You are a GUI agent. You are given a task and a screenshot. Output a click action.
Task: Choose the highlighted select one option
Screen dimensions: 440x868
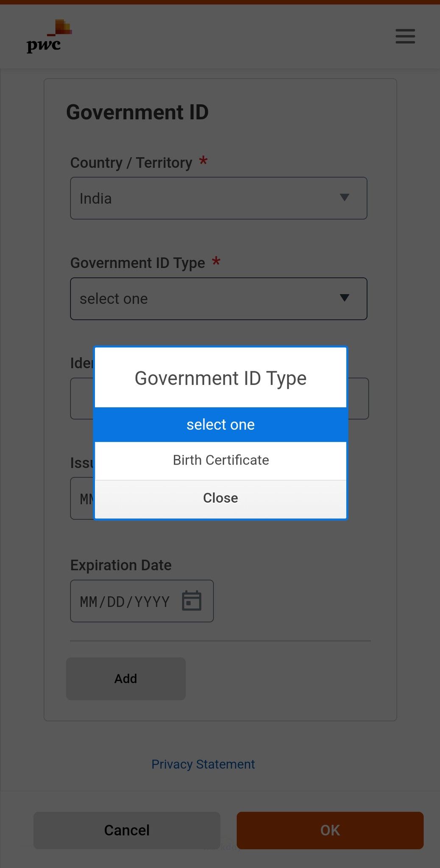pos(220,424)
